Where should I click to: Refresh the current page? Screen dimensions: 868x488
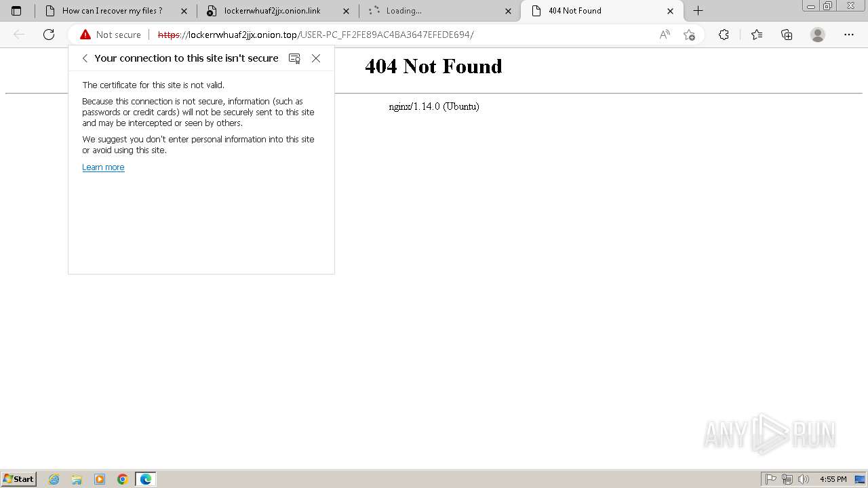49,35
